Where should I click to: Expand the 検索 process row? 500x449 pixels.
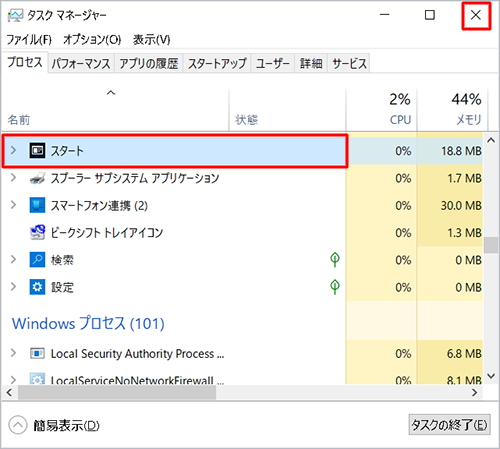point(13,259)
